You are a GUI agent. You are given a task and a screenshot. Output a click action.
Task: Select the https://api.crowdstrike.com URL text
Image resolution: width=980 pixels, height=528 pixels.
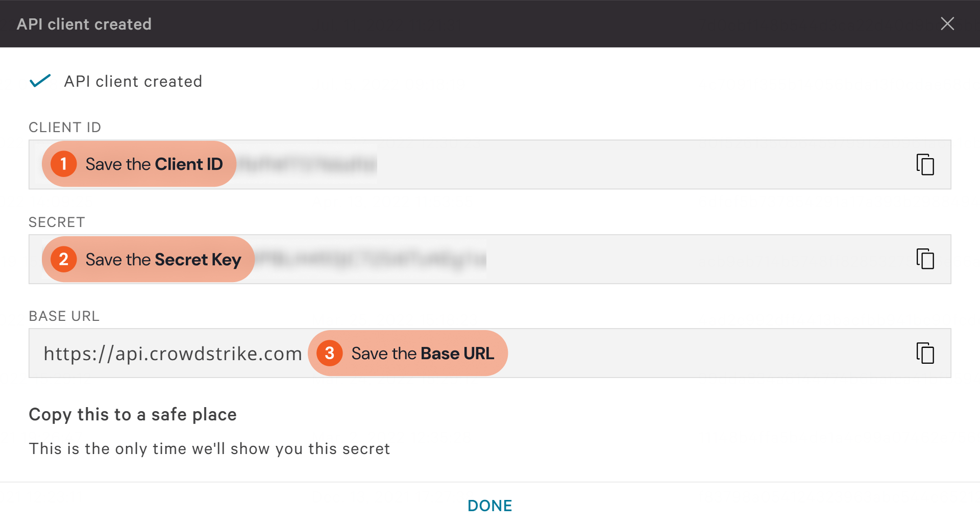[173, 354]
